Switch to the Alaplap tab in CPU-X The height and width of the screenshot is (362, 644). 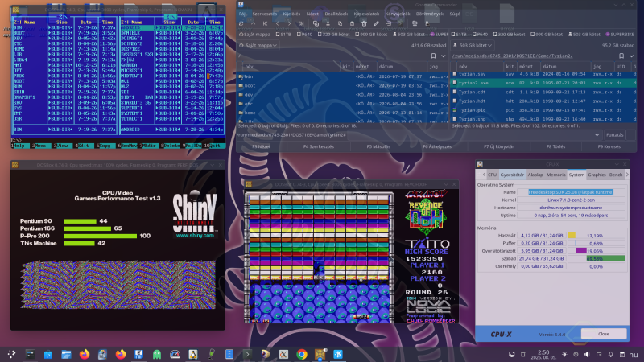click(x=535, y=175)
